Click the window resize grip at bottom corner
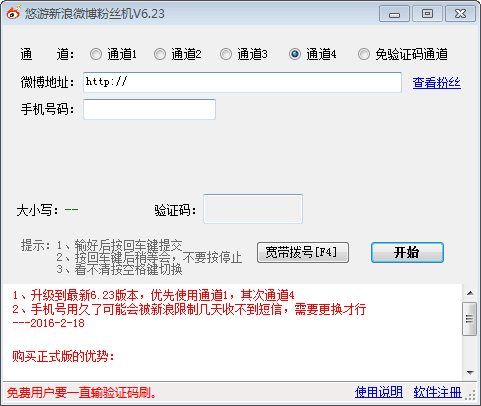The image size is (481, 406). coord(471,395)
